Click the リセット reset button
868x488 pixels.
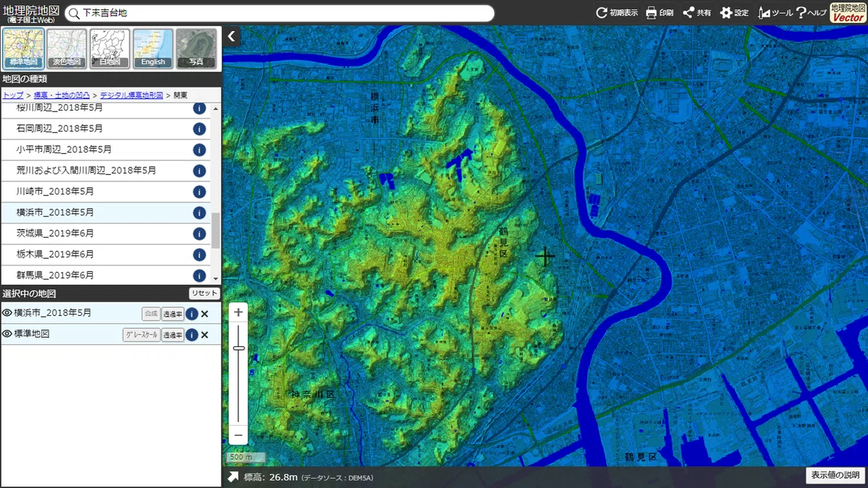click(x=204, y=294)
